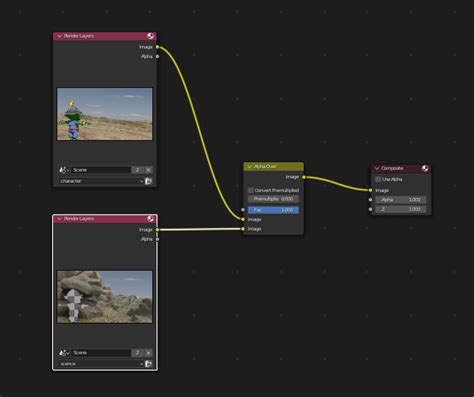This screenshot has height=397, width=474.
Task: Click scene user count 2 in character node
Action: coord(138,170)
